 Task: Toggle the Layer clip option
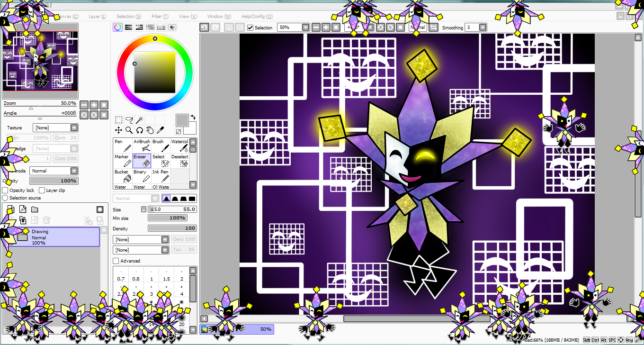click(x=43, y=190)
